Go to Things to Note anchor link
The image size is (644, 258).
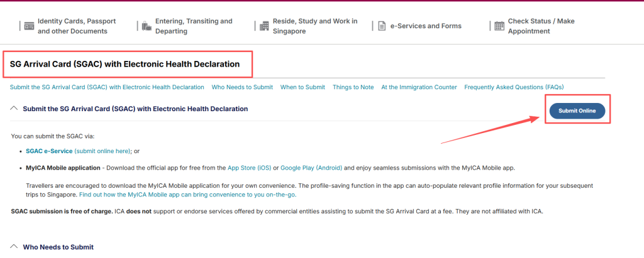tap(353, 87)
